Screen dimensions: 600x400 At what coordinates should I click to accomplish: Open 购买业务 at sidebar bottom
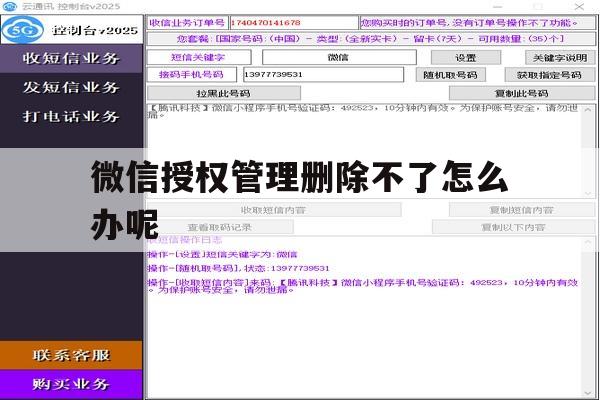[x=71, y=384]
